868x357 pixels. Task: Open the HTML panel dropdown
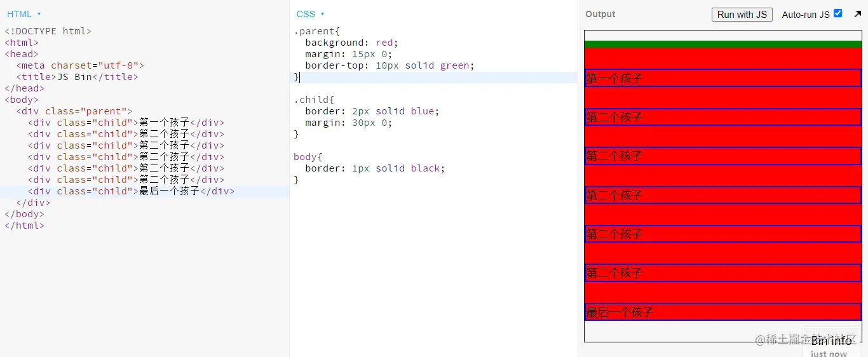click(x=24, y=14)
